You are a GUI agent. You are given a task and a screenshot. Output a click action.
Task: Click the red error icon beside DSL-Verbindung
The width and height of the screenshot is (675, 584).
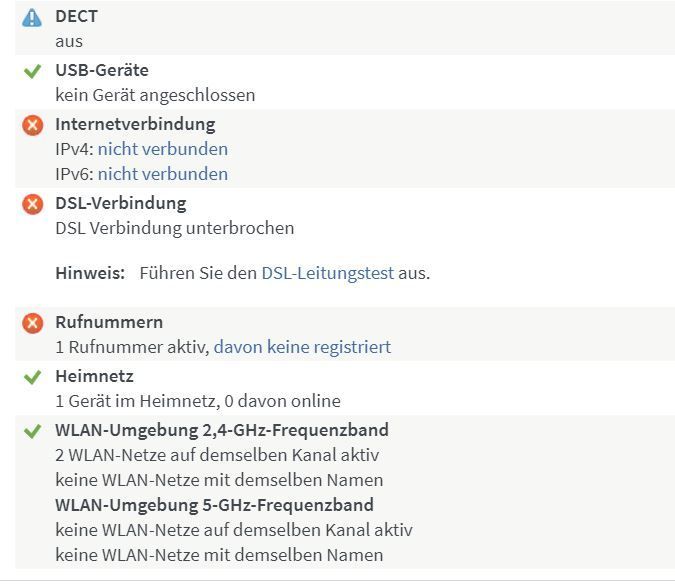point(33,204)
